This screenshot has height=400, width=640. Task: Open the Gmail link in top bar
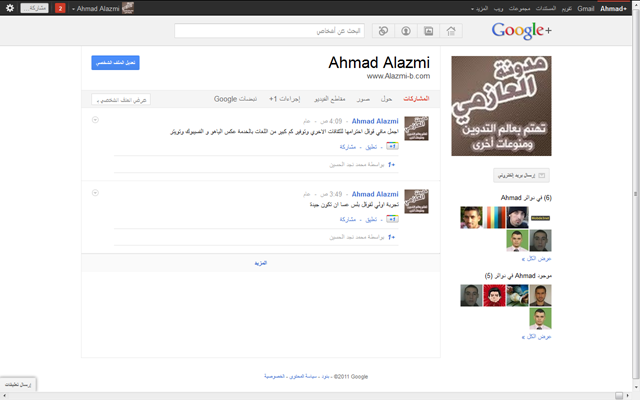tap(585, 9)
